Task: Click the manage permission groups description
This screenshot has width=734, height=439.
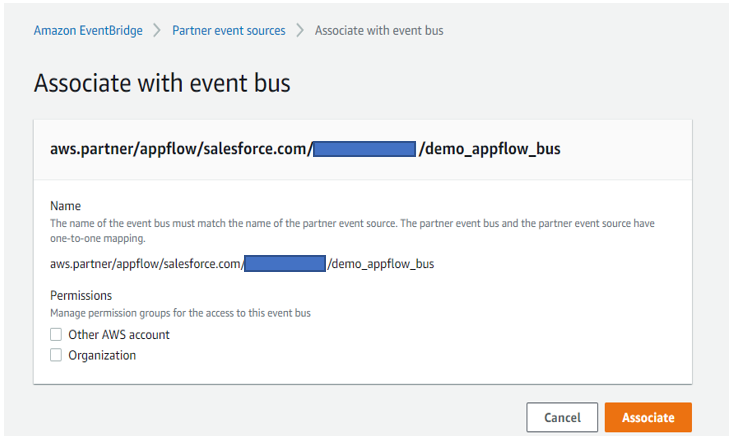Action: coord(180,313)
